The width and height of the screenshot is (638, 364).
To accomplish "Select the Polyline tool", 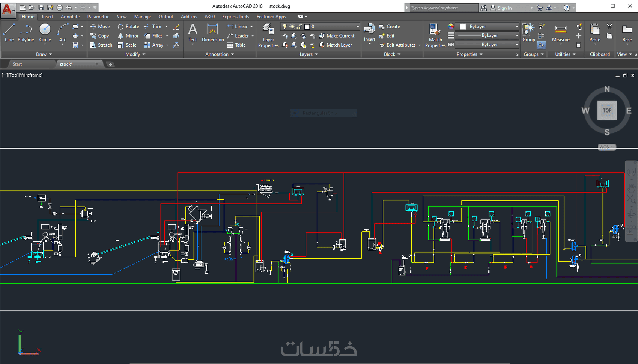I will (26, 32).
